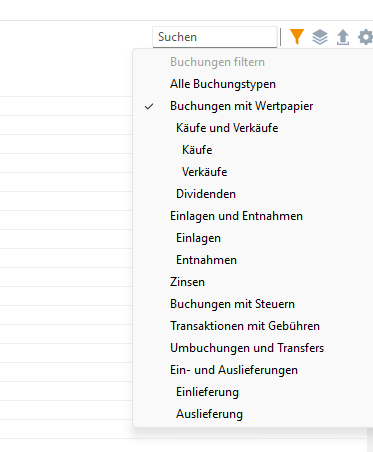Click the stacked layers icon
The image size is (373, 452).
click(x=320, y=37)
